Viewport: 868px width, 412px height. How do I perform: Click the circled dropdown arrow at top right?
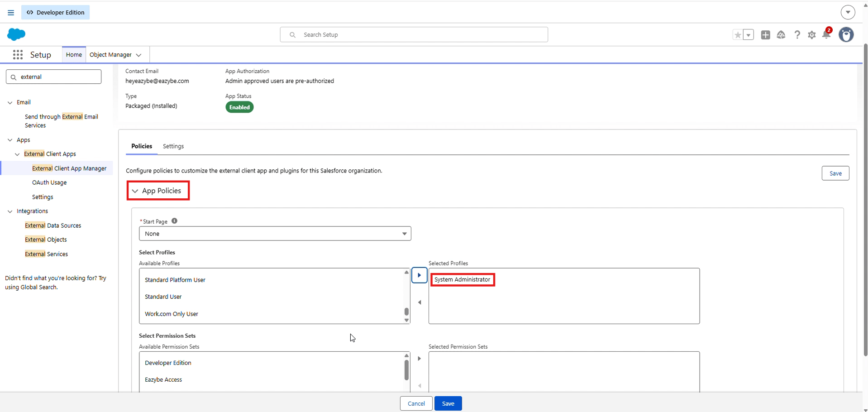point(848,12)
